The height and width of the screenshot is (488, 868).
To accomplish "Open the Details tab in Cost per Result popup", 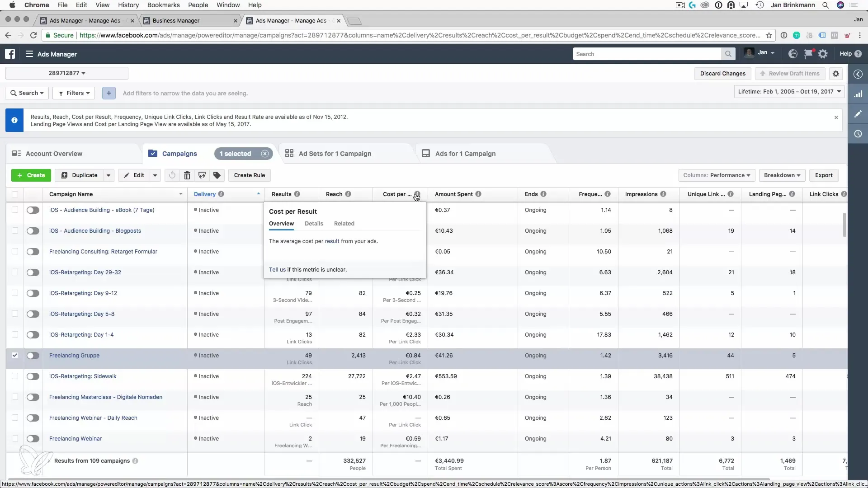I will [x=314, y=224].
